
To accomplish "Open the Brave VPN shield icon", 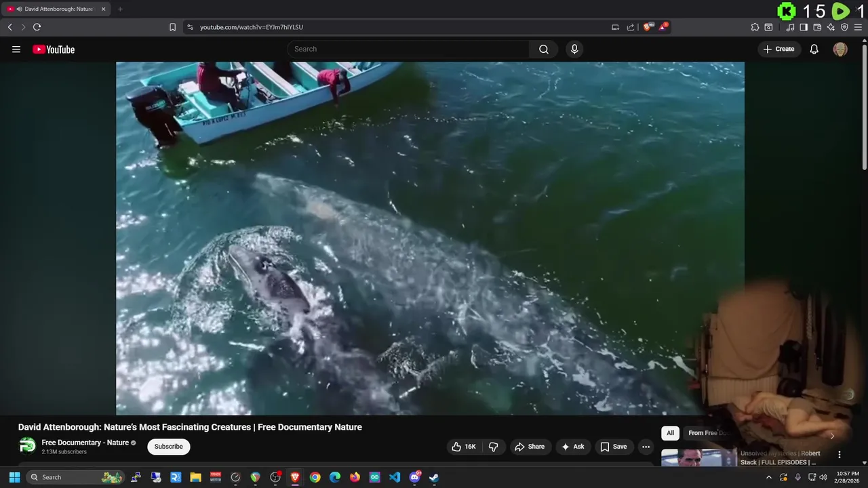I will tap(844, 27).
